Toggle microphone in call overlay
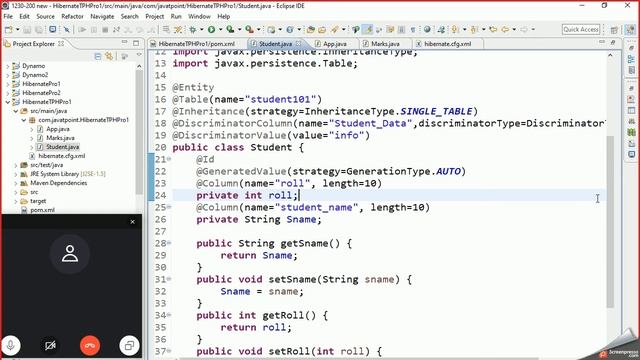Viewport: 640px width, 360px height. tap(11, 345)
